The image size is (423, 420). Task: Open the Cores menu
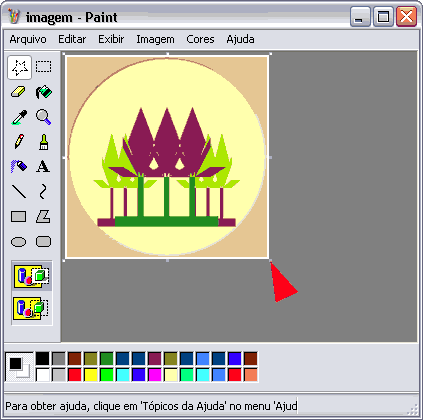click(x=200, y=39)
